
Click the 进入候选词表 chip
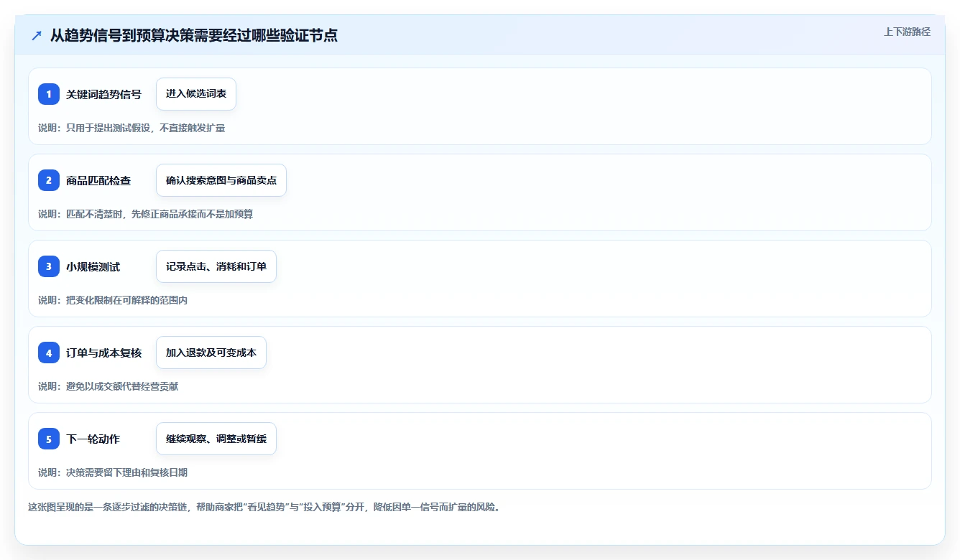coord(196,94)
